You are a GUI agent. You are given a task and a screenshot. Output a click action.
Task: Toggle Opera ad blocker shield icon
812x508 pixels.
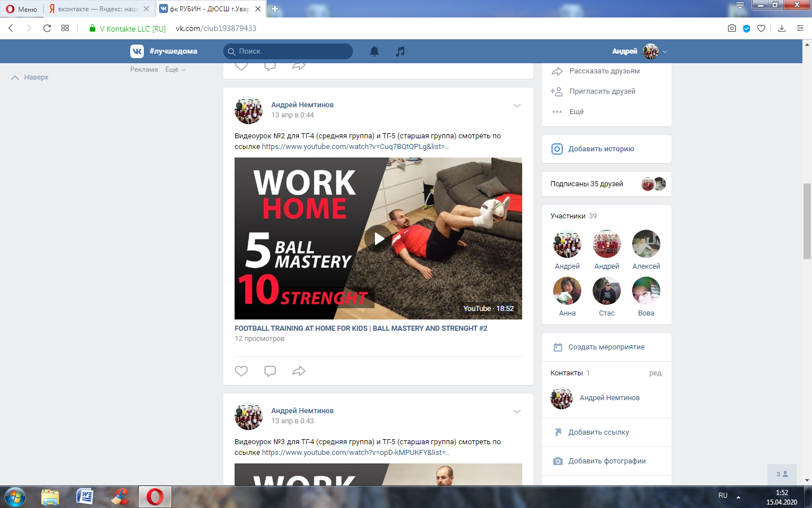tap(747, 28)
